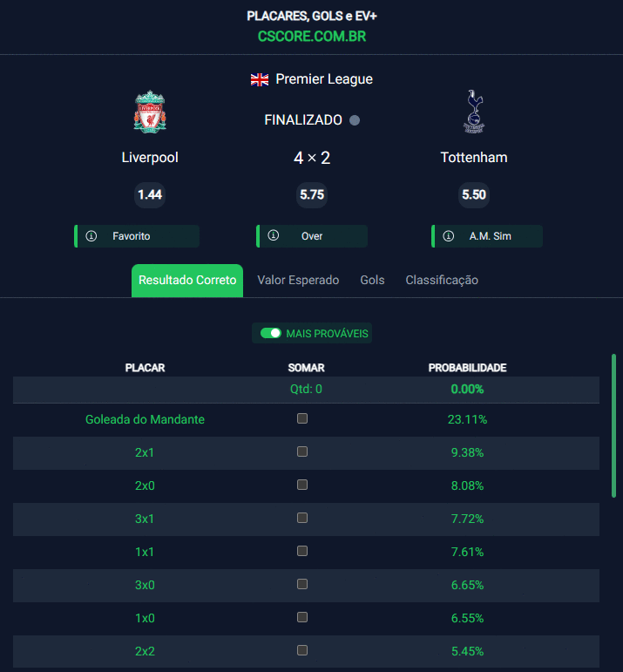The width and height of the screenshot is (623, 672).
Task: Click the Tottenham club crest
Action: pos(474,112)
